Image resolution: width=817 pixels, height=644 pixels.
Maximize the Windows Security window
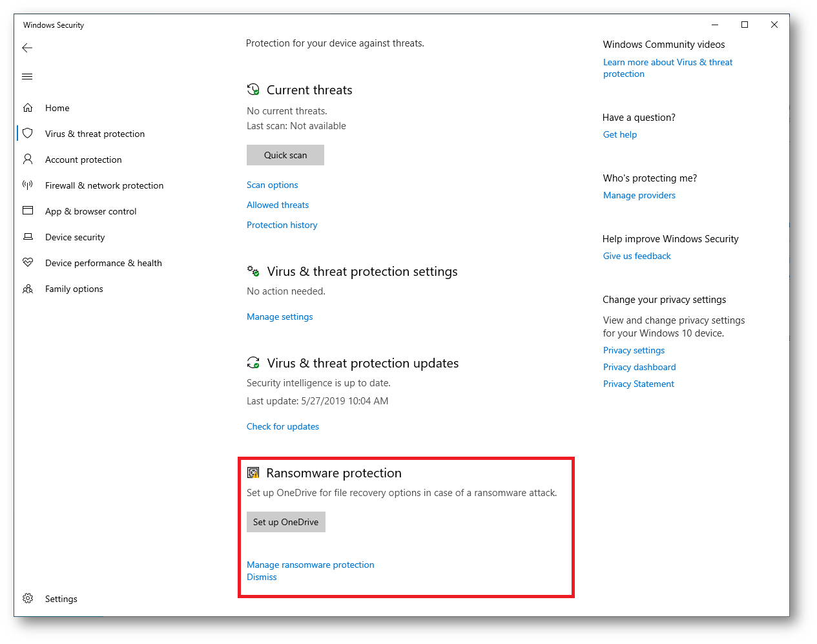(745, 25)
